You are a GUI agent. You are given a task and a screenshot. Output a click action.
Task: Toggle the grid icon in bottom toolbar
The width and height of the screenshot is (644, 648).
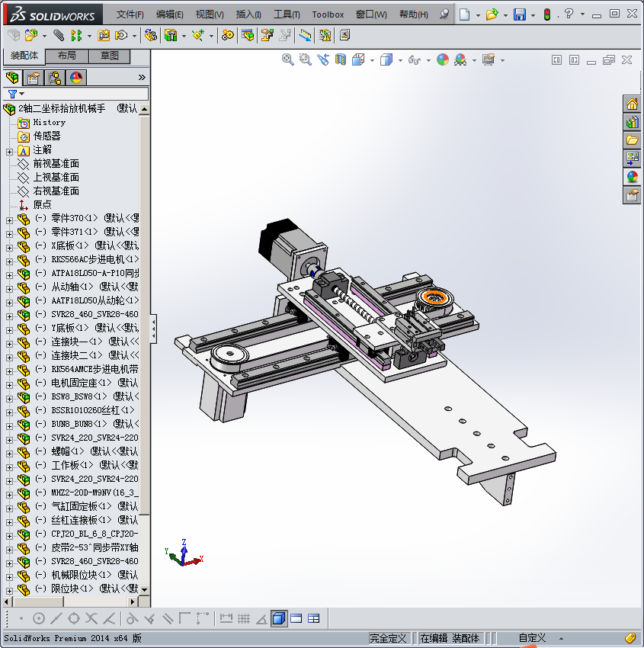point(244,619)
